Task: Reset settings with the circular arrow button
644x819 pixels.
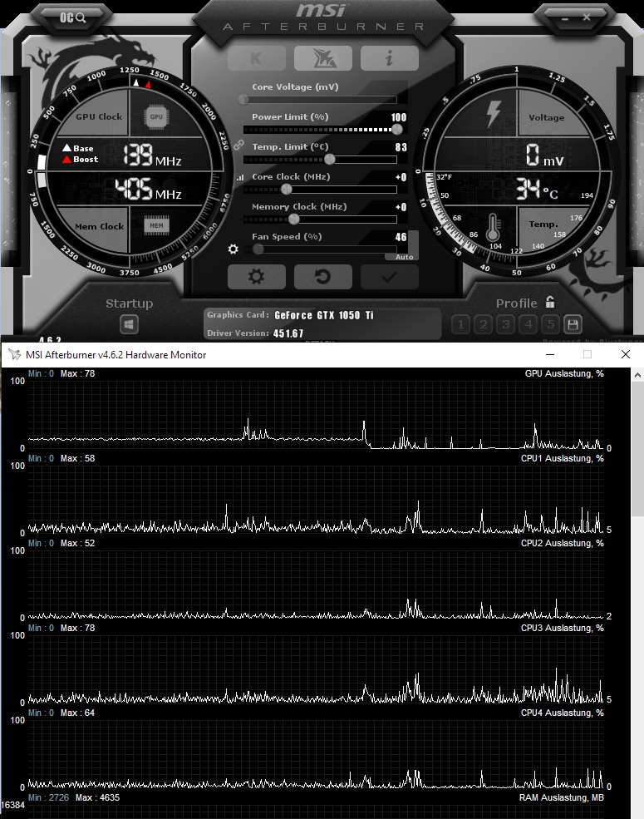Action: pos(323,276)
